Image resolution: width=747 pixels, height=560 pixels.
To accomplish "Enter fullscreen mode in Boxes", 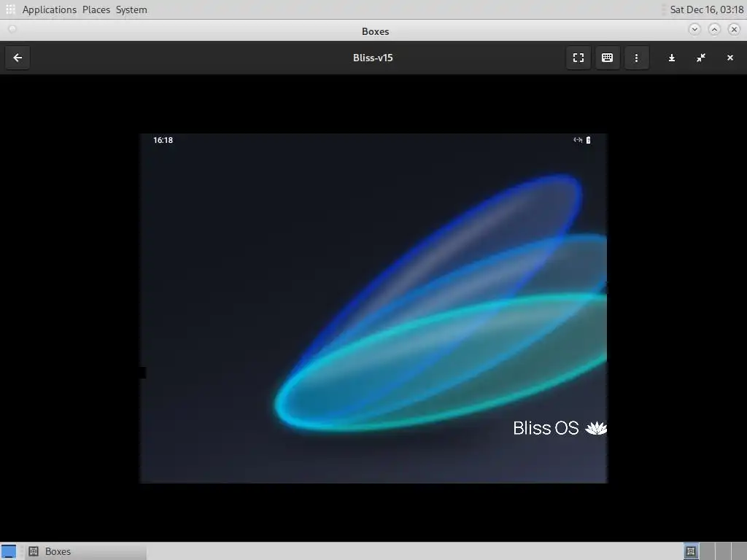I will (x=578, y=58).
